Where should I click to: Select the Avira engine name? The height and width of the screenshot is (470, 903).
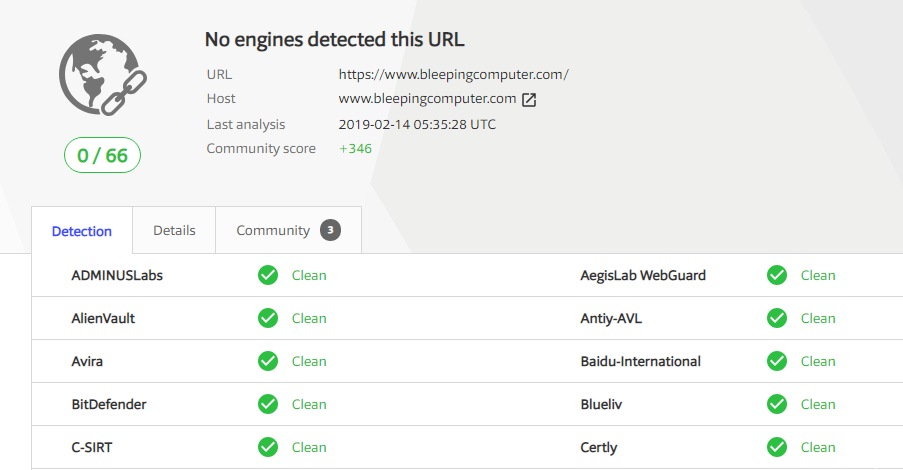[87, 361]
